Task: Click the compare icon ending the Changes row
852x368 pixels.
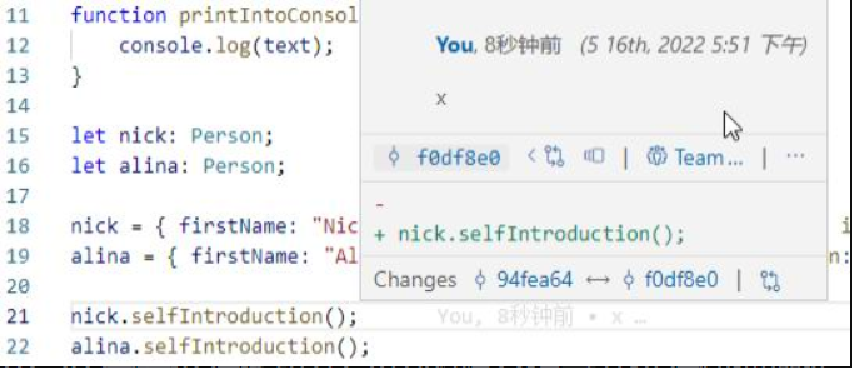Action: click(x=770, y=280)
